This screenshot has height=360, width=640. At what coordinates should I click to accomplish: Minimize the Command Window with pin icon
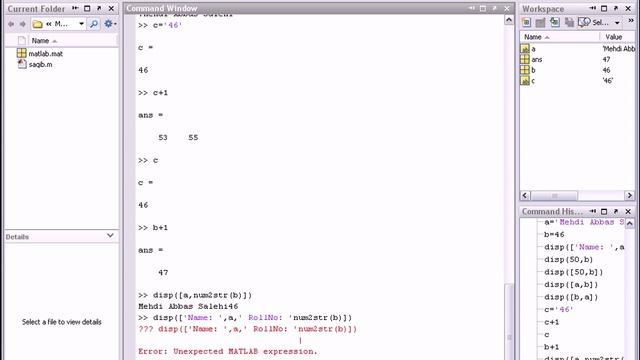(x=471, y=8)
